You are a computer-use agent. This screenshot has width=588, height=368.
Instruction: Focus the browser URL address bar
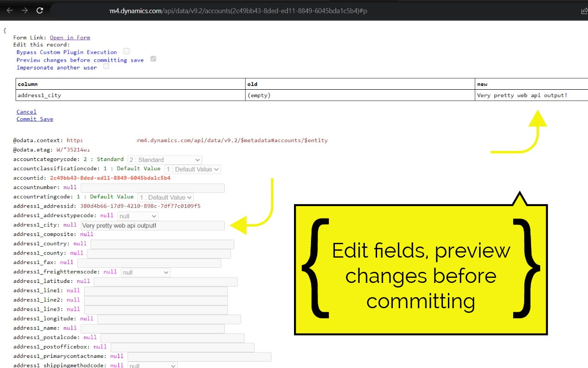[x=312, y=10]
